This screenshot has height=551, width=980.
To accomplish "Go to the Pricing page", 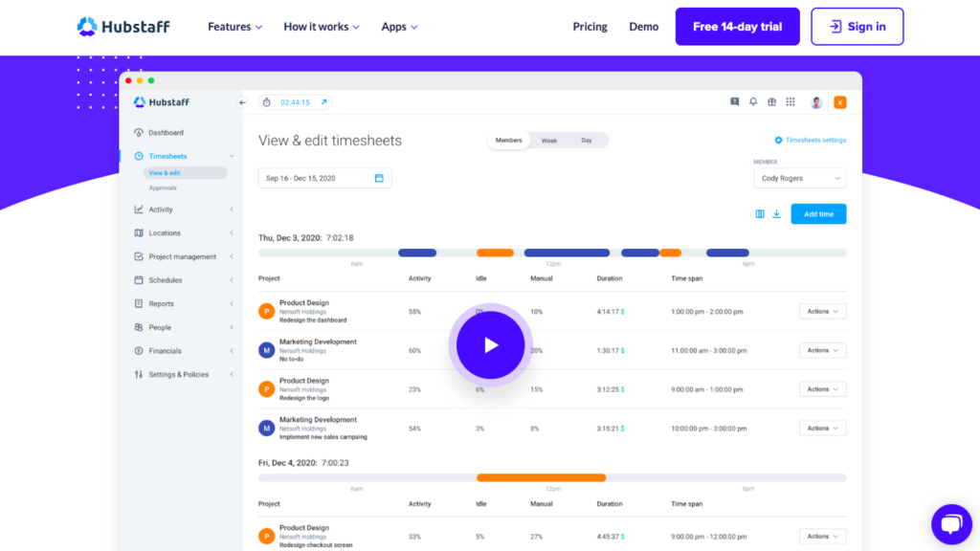I will point(590,27).
